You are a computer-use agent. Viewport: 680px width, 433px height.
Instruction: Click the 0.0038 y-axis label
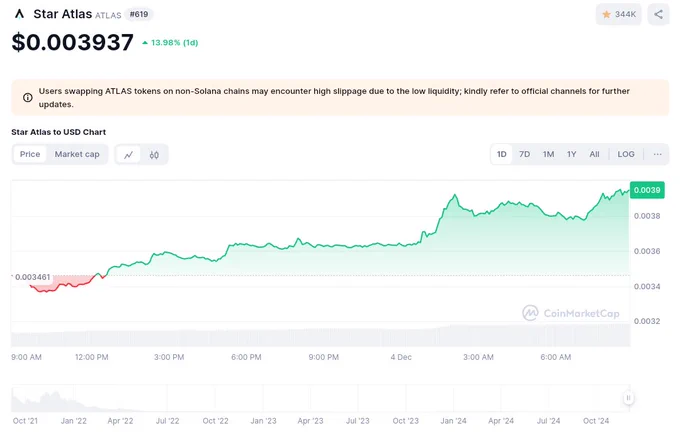tap(647, 216)
